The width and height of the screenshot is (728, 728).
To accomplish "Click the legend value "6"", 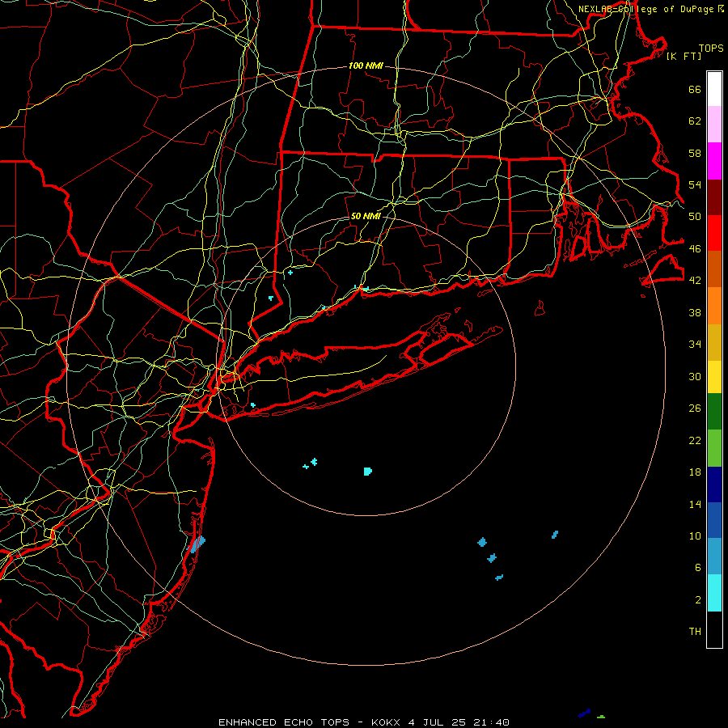I will tap(698, 568).
